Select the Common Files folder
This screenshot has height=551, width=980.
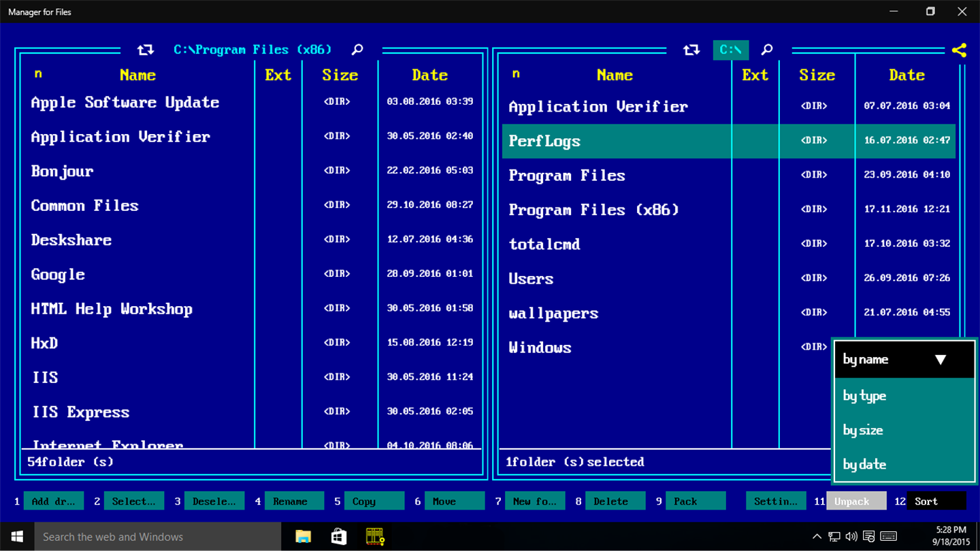(x=252, y=205)
